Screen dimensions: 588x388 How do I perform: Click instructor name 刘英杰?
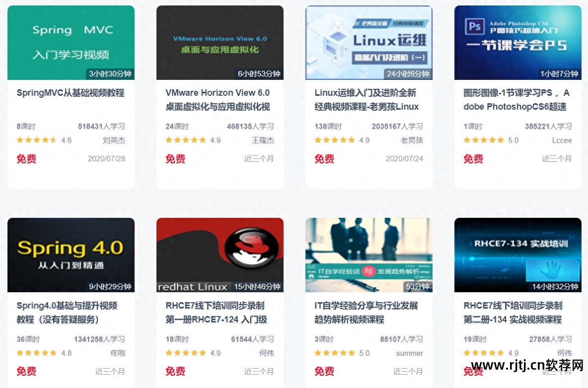click(114, 140)
